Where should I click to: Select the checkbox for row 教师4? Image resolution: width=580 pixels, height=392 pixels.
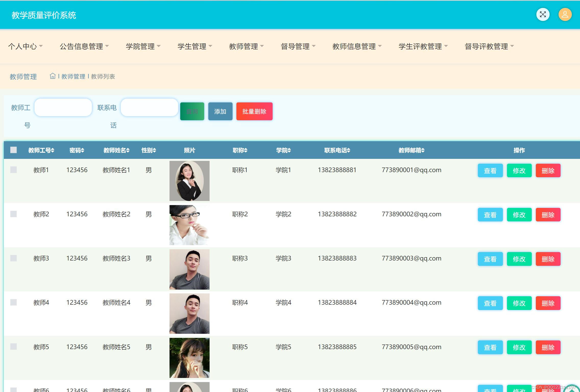14,302
